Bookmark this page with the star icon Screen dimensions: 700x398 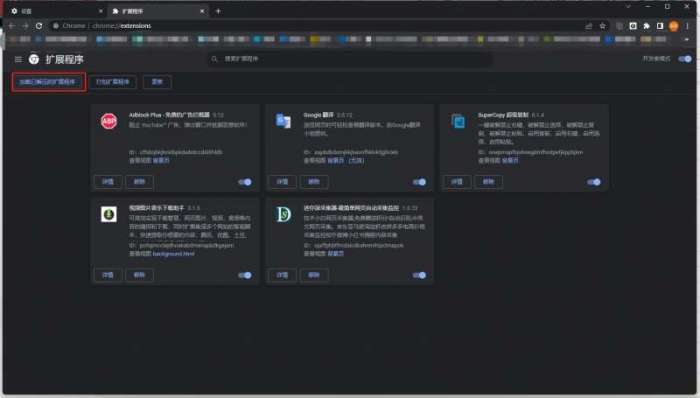(x=603, y=26)
